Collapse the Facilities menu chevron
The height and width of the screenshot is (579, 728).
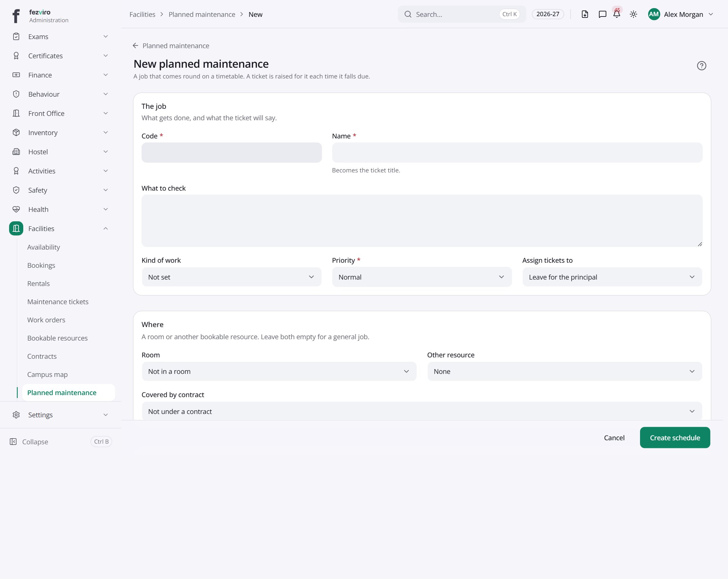click(x=106, y=228)
